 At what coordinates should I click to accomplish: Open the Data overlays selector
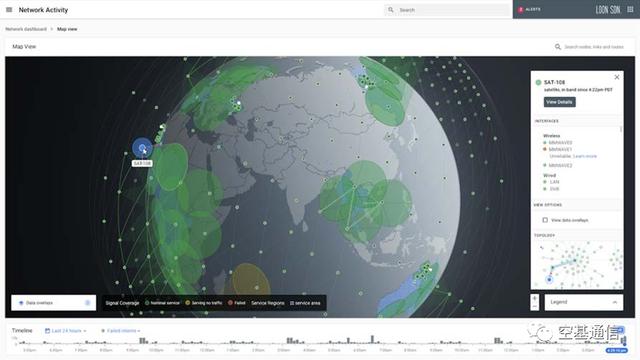pyautogui.click(x=53, y=303)
